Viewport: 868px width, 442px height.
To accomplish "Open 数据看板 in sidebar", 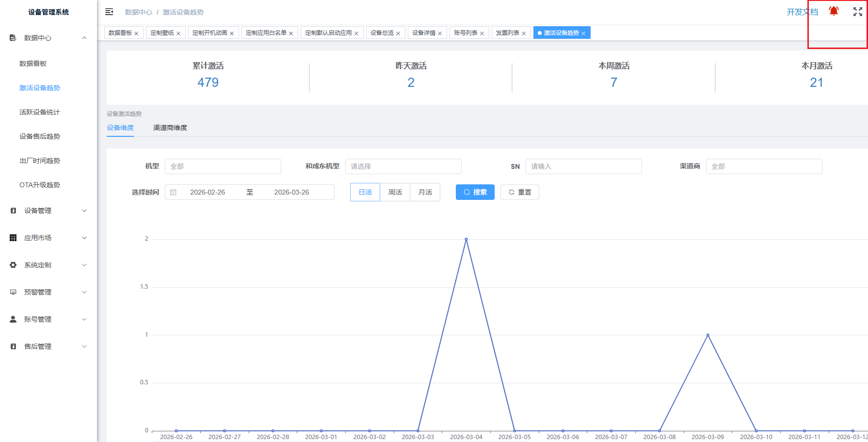I will pos(33,64).
